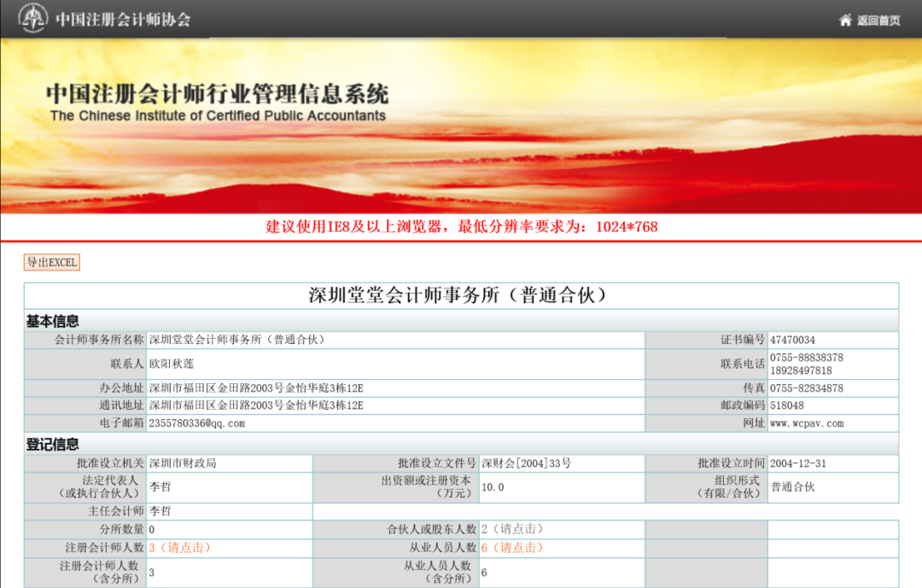Click the email 2355780336@qq.com
922x588 pixels.
coord(197,423)
